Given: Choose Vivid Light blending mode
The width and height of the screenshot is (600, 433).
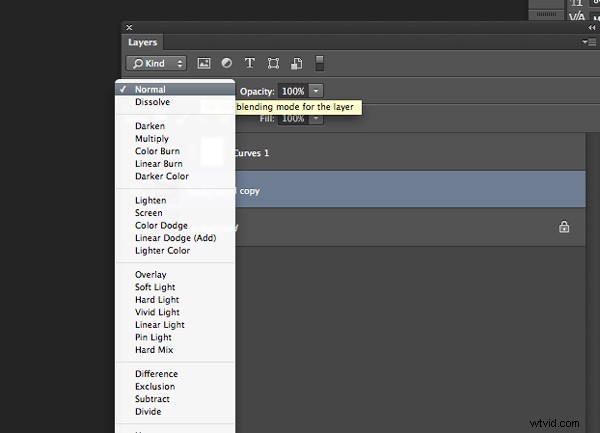Looking at the screenshot, I should coord(175,312).
